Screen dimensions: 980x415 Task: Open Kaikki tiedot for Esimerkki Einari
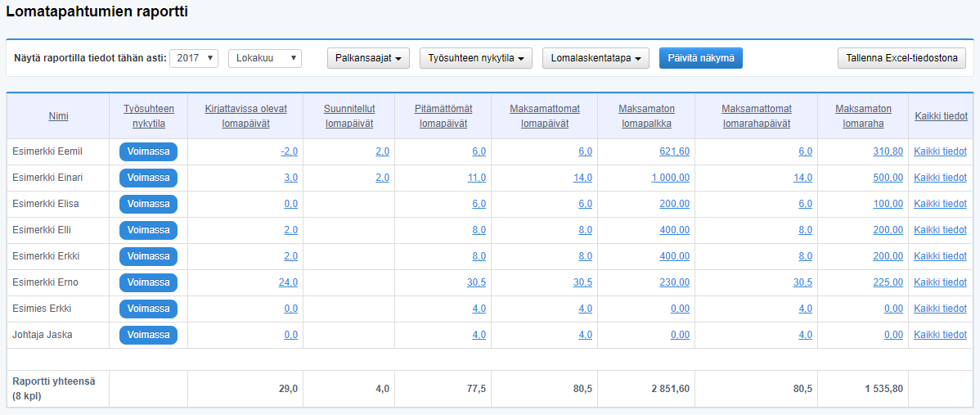940,178
